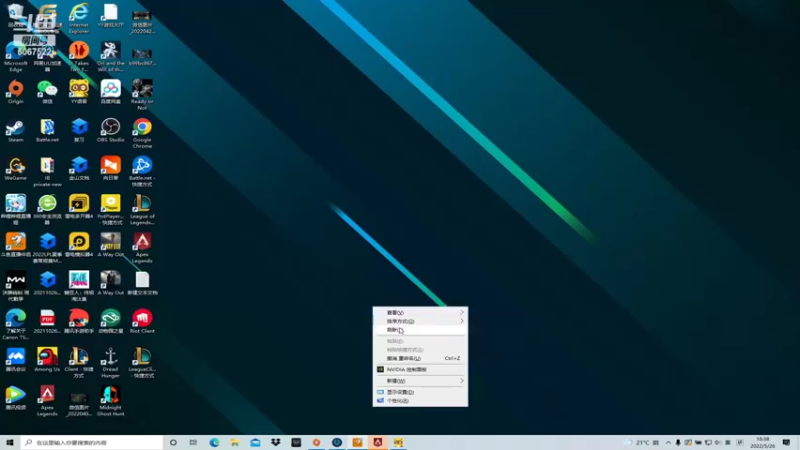Choose 个性化(R) personalize entry
The image size is (800, 450).
pyautogui.click(x=420, y=401)
